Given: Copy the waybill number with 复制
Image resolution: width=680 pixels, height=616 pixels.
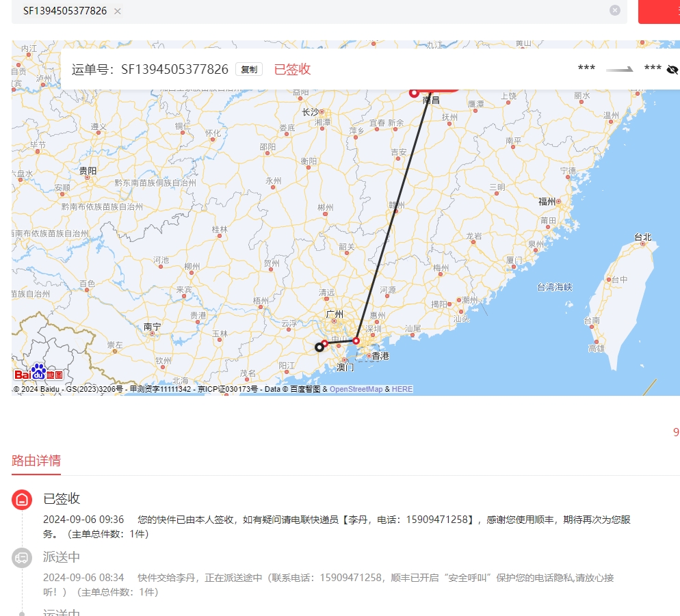Looking at the screenshot, I should click(249, 69).
